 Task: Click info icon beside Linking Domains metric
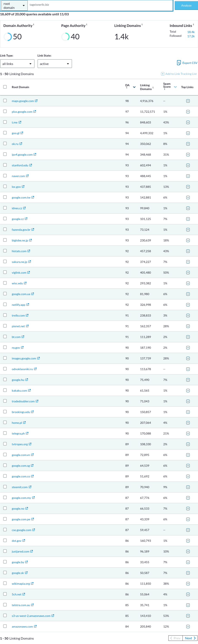click(142, 24)
